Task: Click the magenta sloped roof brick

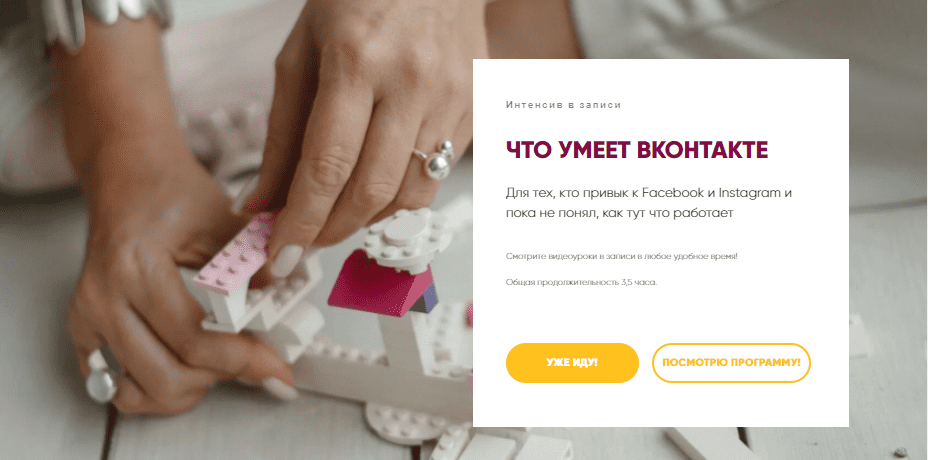Action: coord(380,283)
